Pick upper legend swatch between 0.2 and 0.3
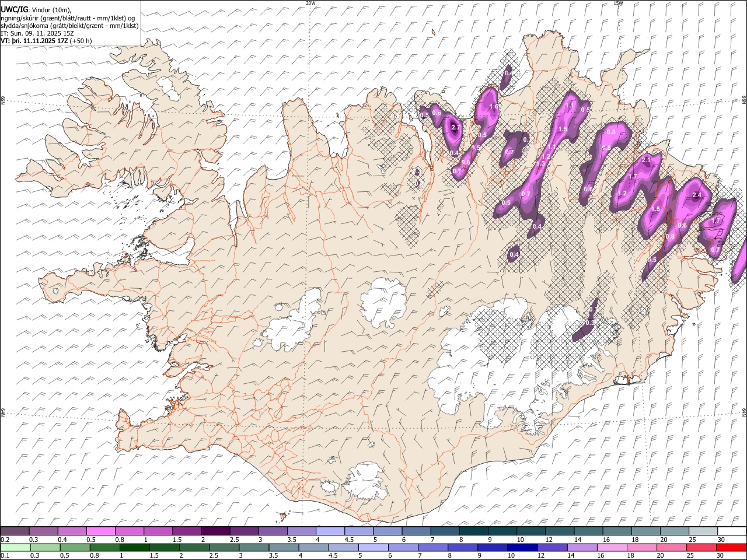Viewport: 747px width, 560px height. coord(15,531)
